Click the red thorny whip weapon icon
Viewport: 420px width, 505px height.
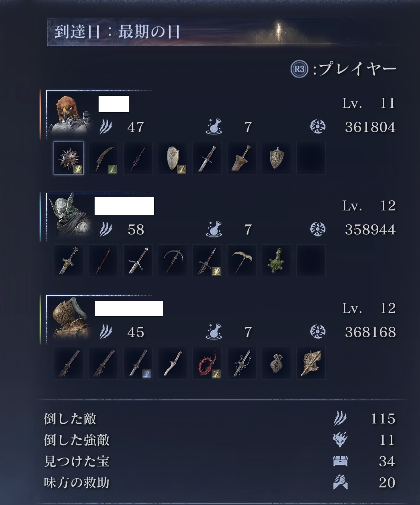coord(207,363)
